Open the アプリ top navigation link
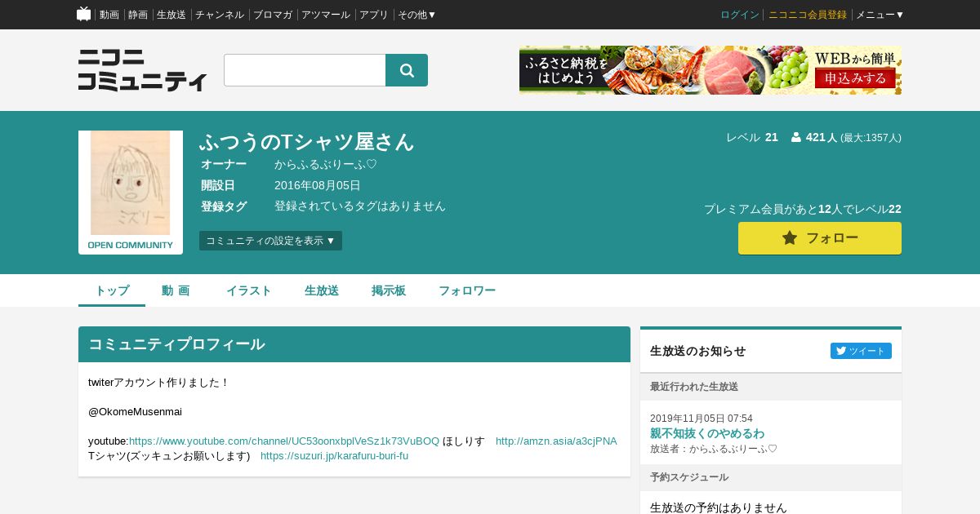This screenshot has width=980, height=514. click(374, 15)
